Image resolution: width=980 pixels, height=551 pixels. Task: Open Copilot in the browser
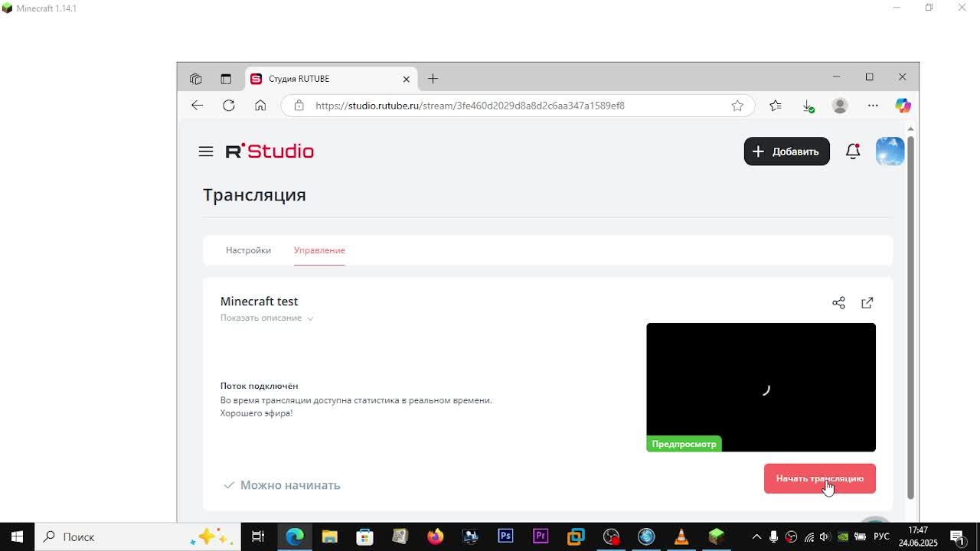tap(903, 106)
